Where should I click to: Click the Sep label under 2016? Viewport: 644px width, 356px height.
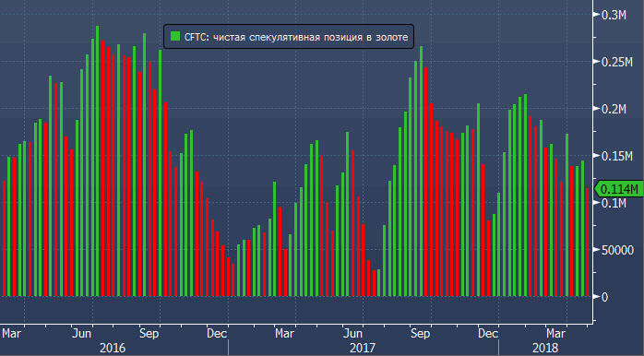point(149,333)
